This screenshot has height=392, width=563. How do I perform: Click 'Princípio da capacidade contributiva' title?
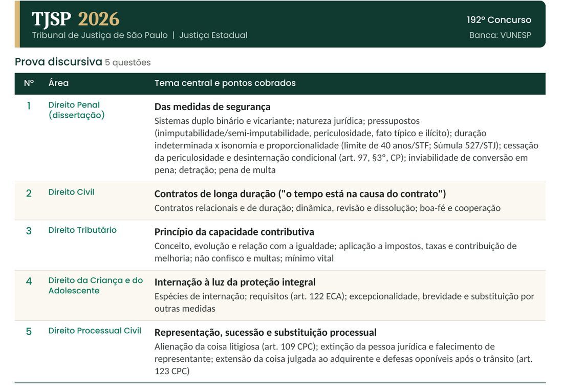pyautogui.click(x=234, y=232)
